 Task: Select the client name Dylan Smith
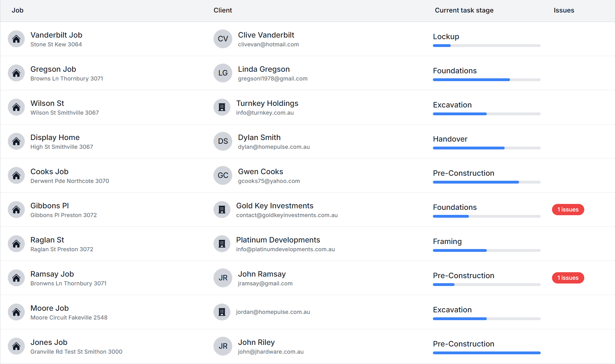click(x=259, y=138)
